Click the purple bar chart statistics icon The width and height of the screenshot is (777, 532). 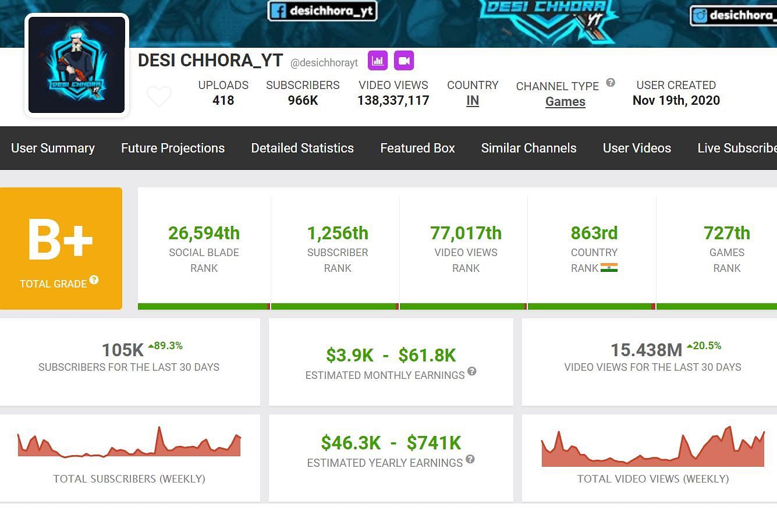(x=378, y=61)
